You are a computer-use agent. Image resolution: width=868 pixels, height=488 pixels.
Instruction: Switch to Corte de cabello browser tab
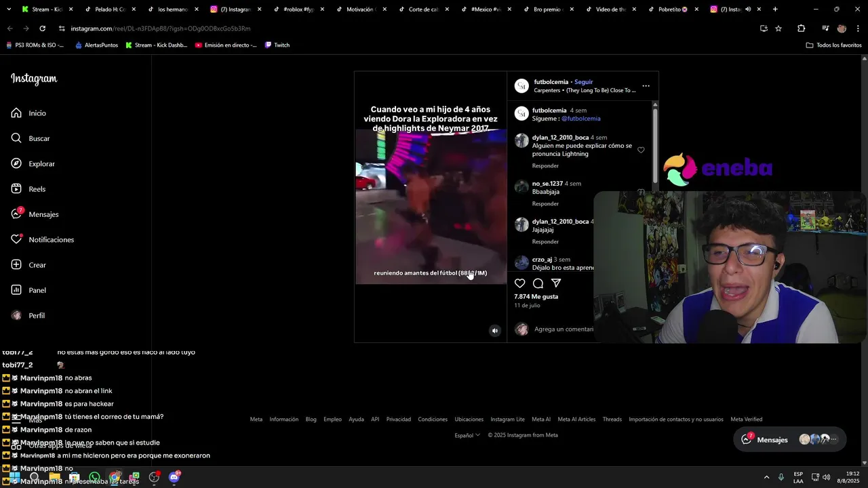pyautogui.click(x=424, y=9)
